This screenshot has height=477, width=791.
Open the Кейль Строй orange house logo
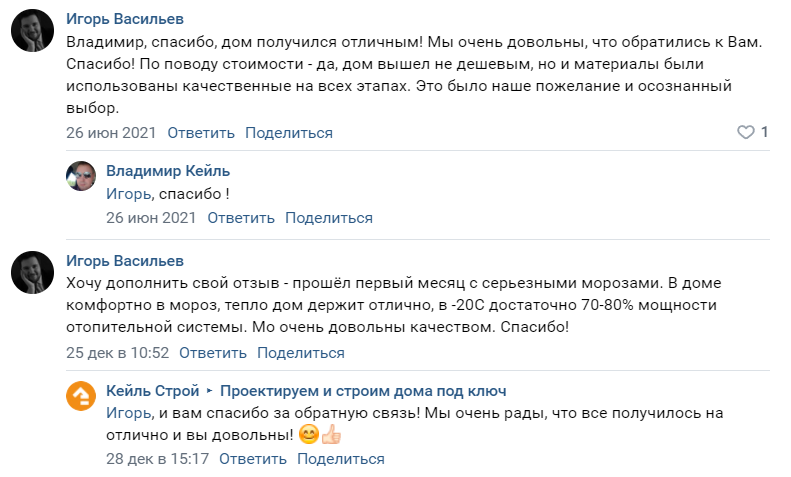click(81, 396)
